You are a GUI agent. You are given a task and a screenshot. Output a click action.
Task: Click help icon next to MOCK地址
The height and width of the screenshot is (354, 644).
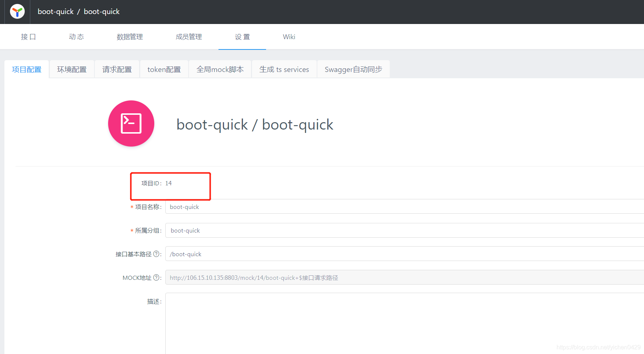(x=156, y=278)
